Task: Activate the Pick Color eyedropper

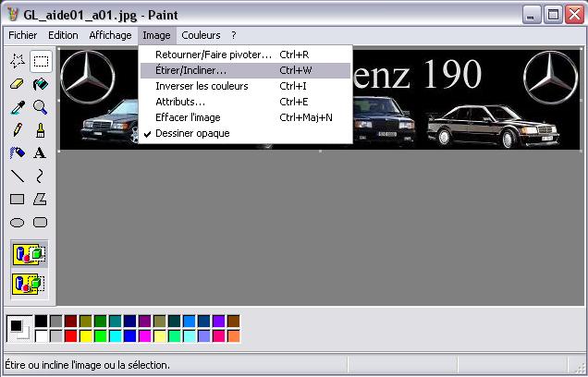Action: click(18, 107)
